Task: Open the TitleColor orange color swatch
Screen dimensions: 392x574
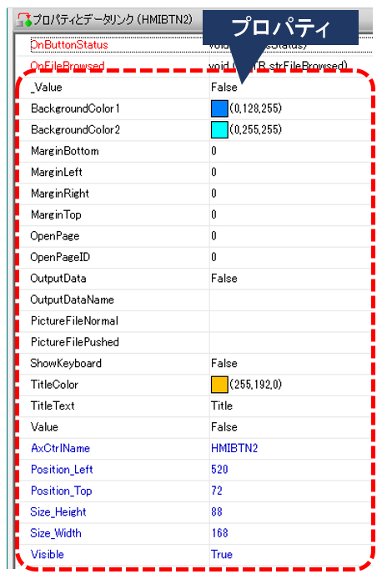Action: (219, 385)
